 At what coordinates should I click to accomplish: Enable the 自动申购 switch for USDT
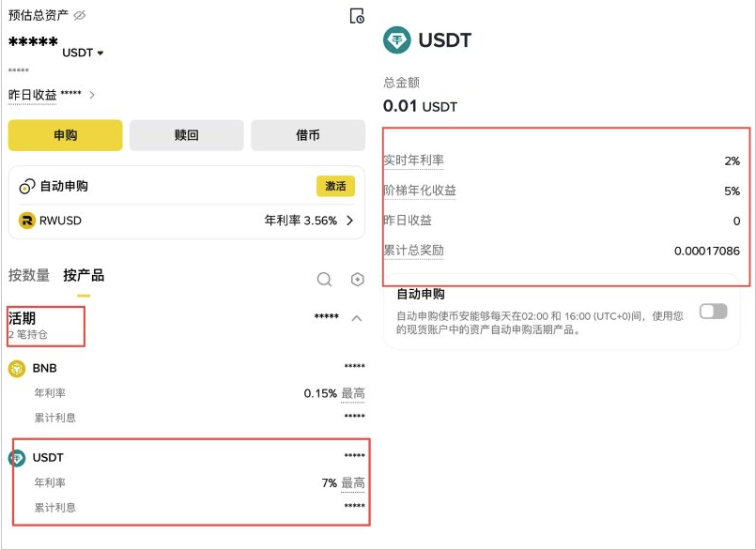pyautogui.click(x=713, y=312)
